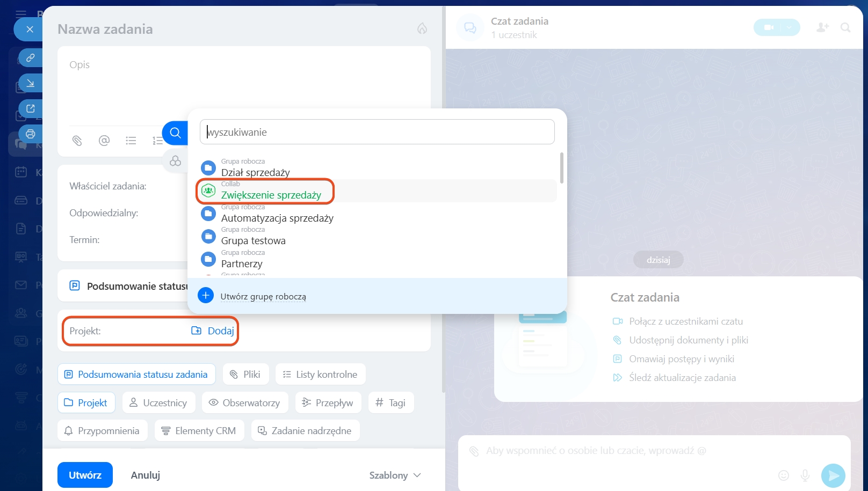Mark the task high priority with flame icon
Image resolution: width=868 pixels, height=491 pixels.
tap(422, 28)
